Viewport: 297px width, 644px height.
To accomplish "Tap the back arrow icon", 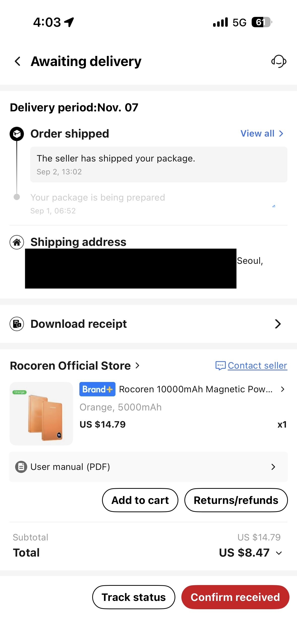I will pos(17,61).
